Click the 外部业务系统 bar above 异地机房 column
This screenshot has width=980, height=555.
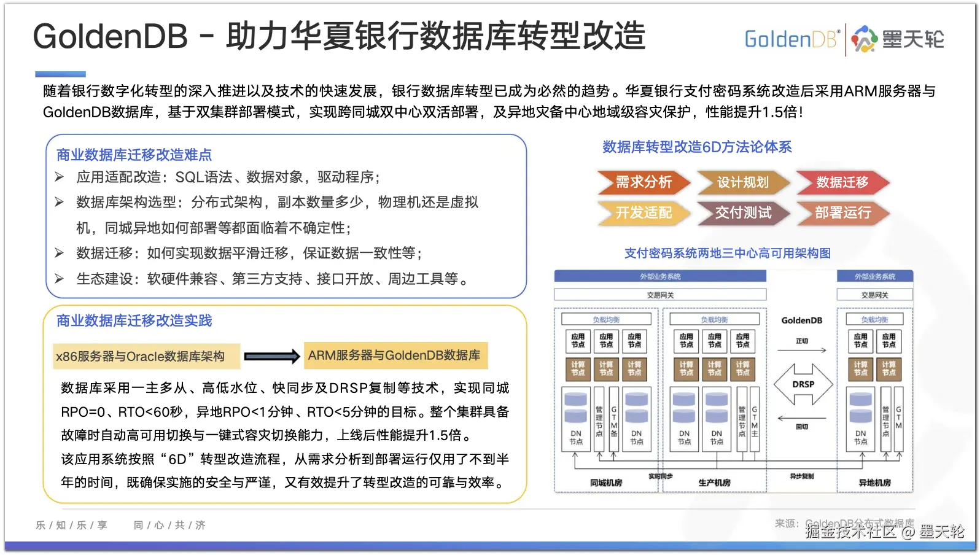pyautogui.click(x=875, y=276)
